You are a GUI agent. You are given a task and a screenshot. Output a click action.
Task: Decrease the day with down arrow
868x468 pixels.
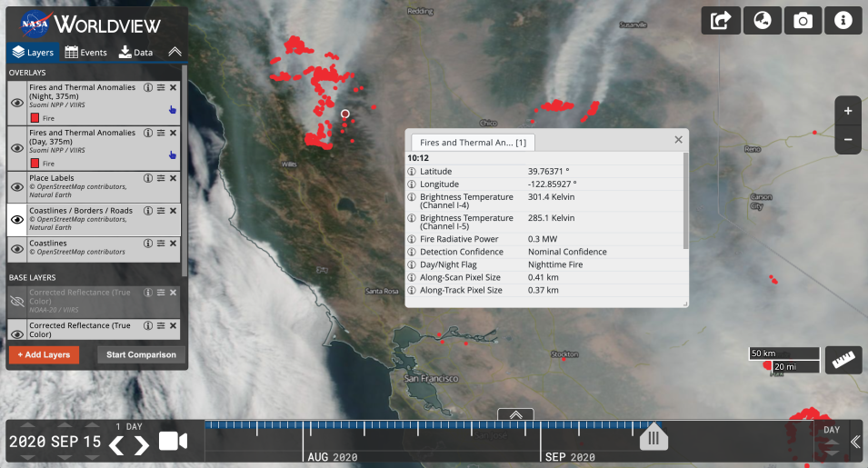tap(92, 457)
